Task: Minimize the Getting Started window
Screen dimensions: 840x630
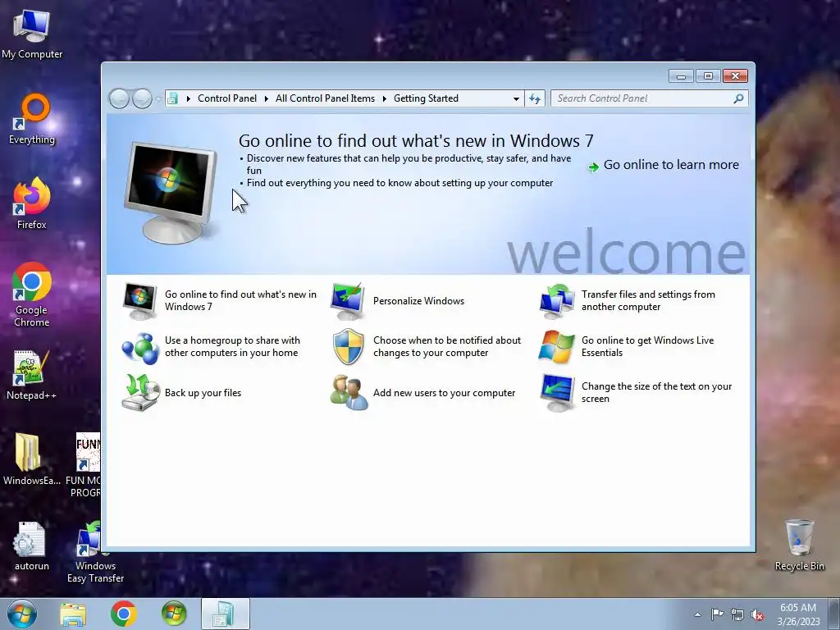Action: coord(681,76)
